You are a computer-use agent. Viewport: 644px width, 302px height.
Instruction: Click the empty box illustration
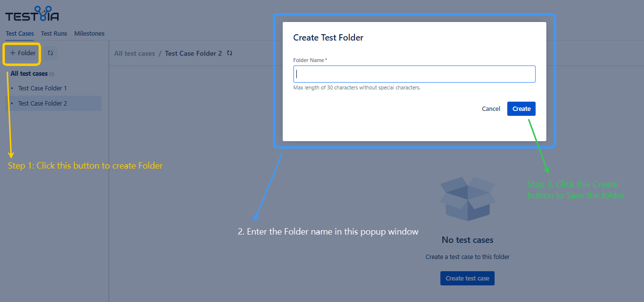(x=467, y=199)
